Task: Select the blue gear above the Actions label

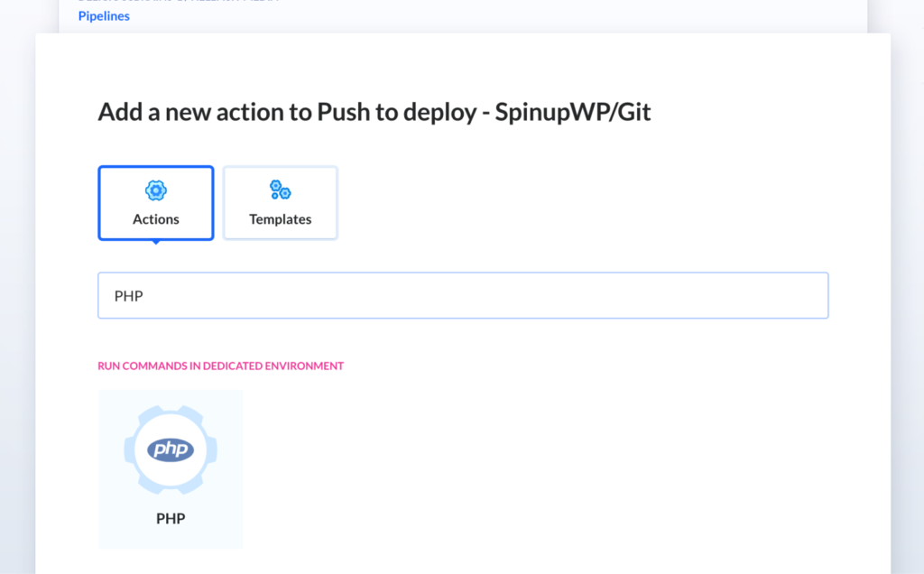Action: [x=155, y=190]
